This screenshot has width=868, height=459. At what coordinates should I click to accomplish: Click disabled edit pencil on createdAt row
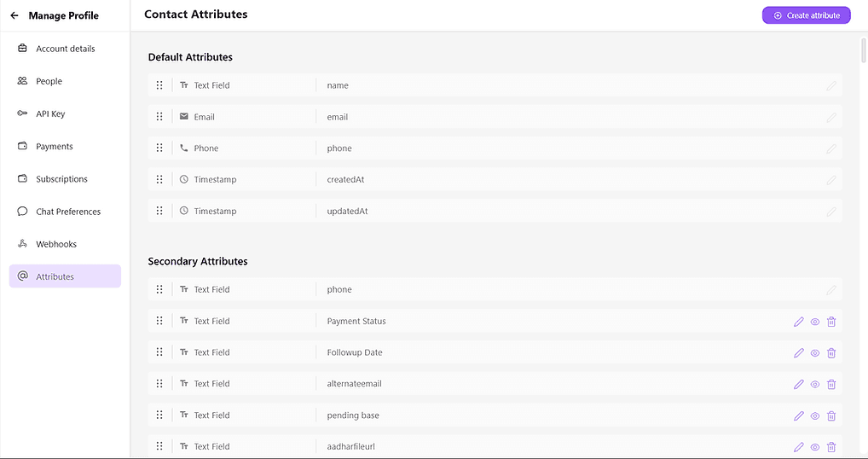[831, 180]
